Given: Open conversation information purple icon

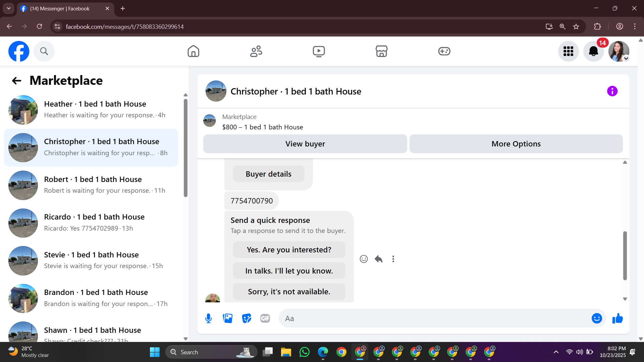Looking at the screenshot, I should [x=612, y=91].
